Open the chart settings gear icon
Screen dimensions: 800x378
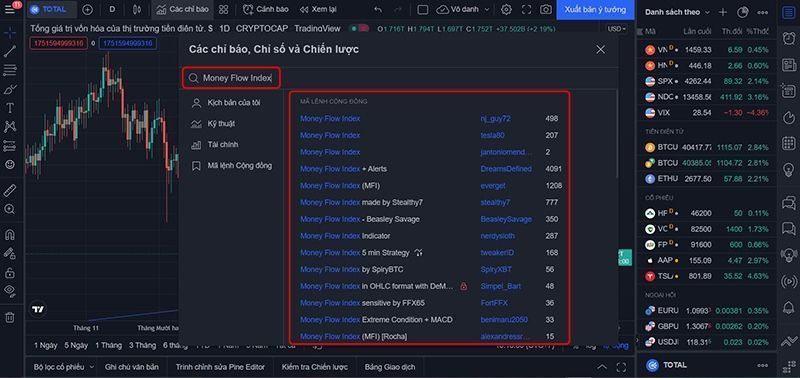point(506,10)
